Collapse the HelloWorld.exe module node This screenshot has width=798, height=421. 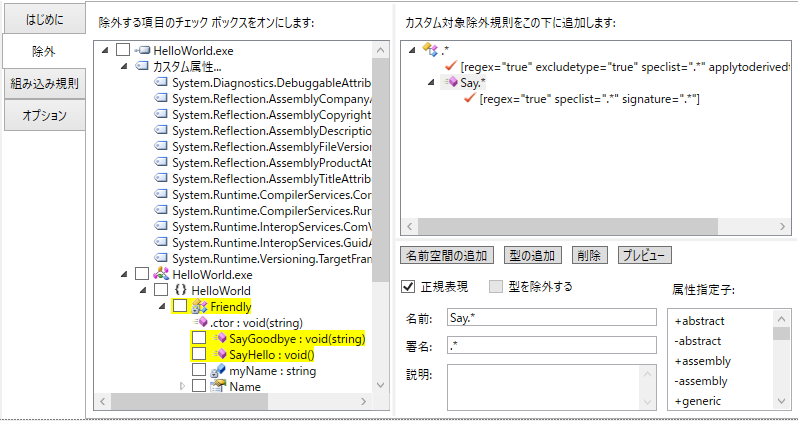(x=124, y=274)
